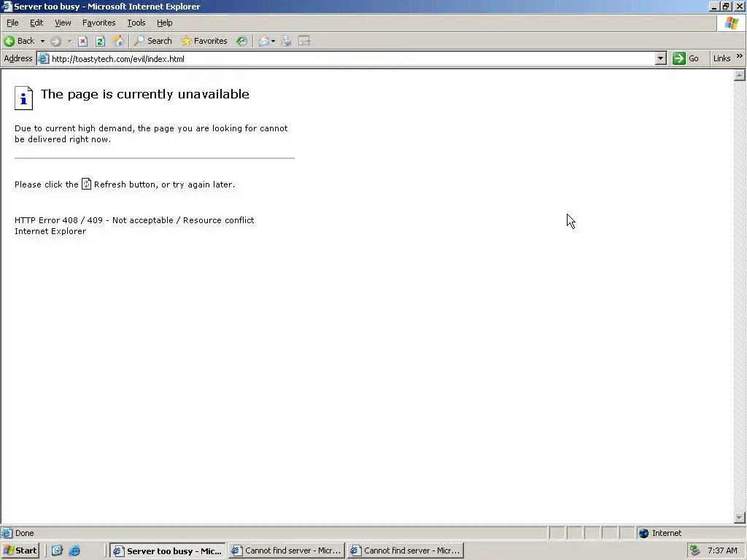747x560 pixels.
Task: Click the 'Internet Explorer' text under the error
Action: (50, 231)
